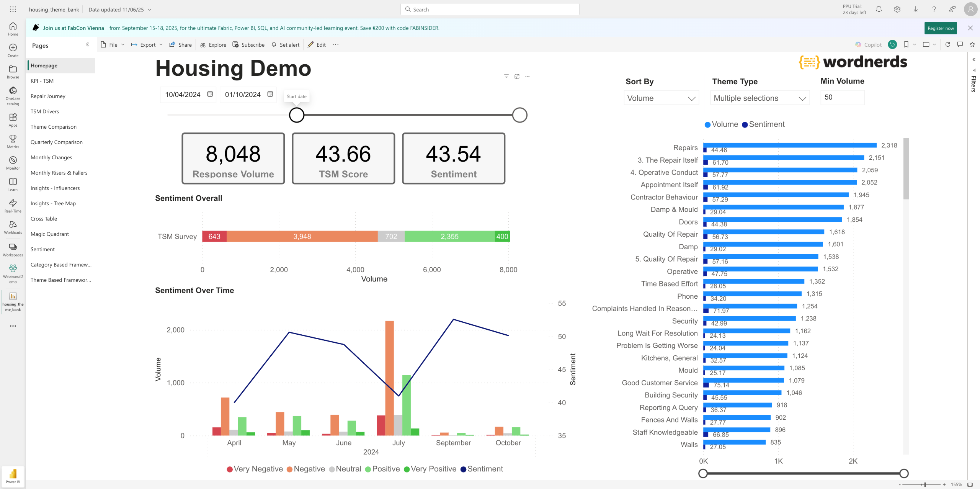Expand the Theme Type dropdown
Image resolution: width=980 pixels, height=489 pixels.
point(759,98)
